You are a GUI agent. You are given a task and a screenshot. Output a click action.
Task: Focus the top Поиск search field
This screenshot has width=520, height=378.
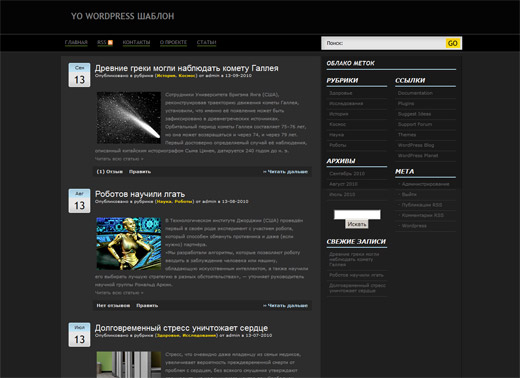point(383,43)
